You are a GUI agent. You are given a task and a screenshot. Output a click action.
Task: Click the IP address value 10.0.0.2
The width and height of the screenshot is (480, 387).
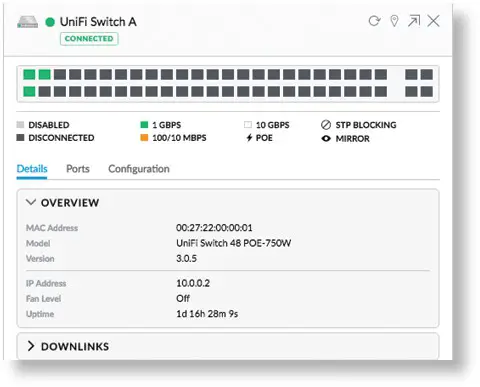coord(193,283)
